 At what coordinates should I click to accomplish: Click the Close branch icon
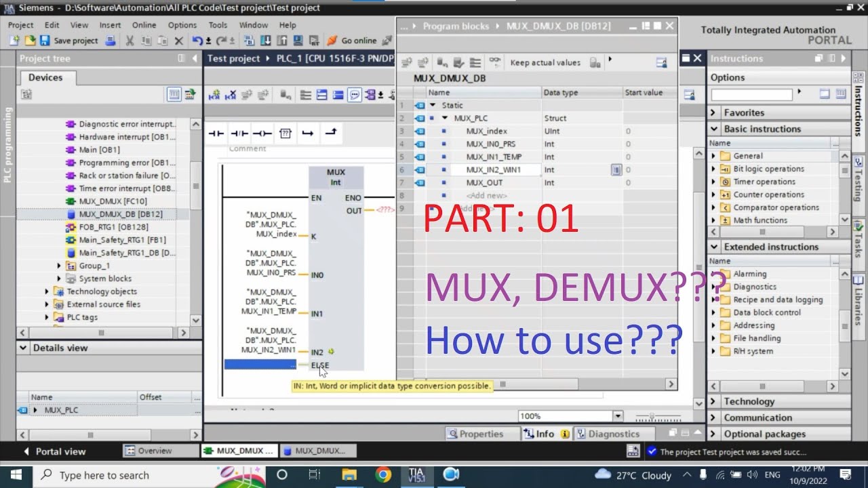pos(331,134)
